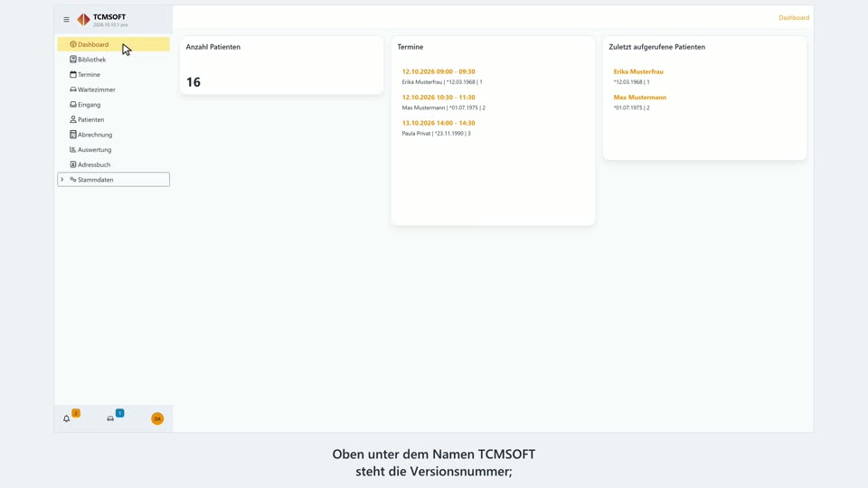This screenshot has width=868, height=488.
Task: Select Dashboard menu entry label
Action: 93,44
